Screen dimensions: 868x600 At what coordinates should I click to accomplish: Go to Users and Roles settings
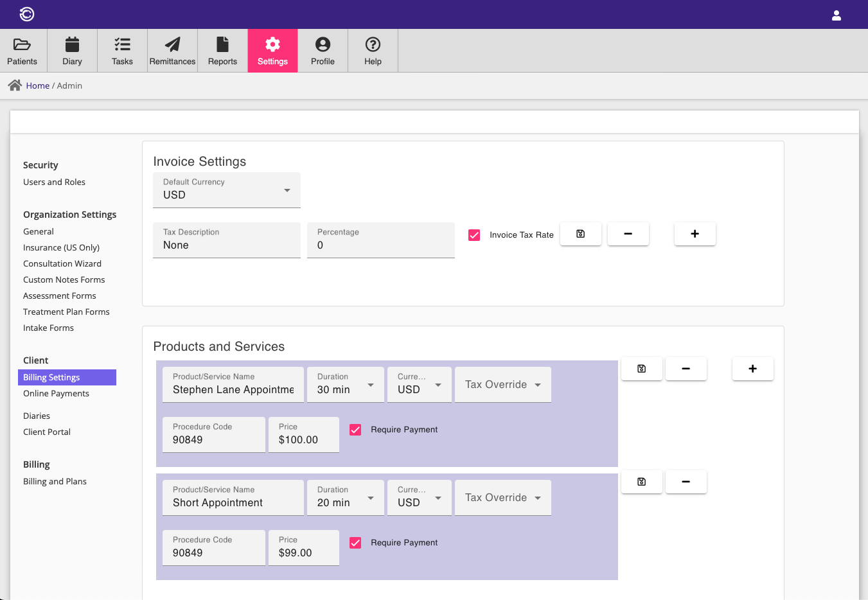(x=54, y=182)
